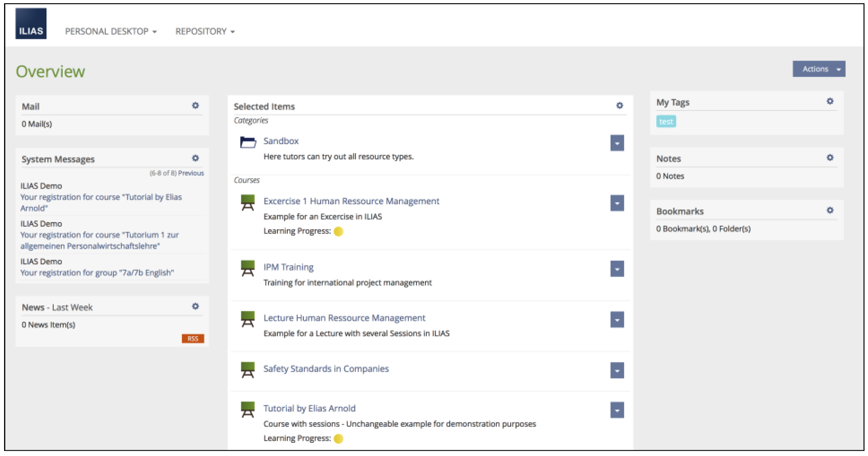Open the Repository menu

205,31
